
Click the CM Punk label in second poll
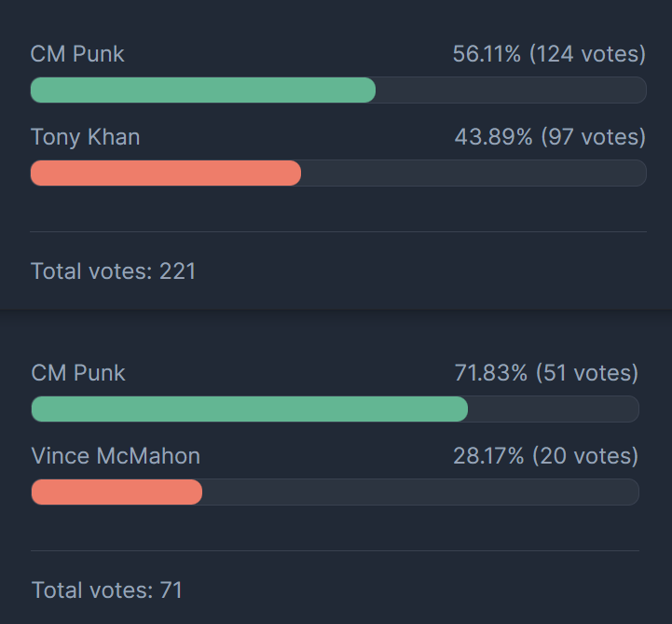click(78, 373)
